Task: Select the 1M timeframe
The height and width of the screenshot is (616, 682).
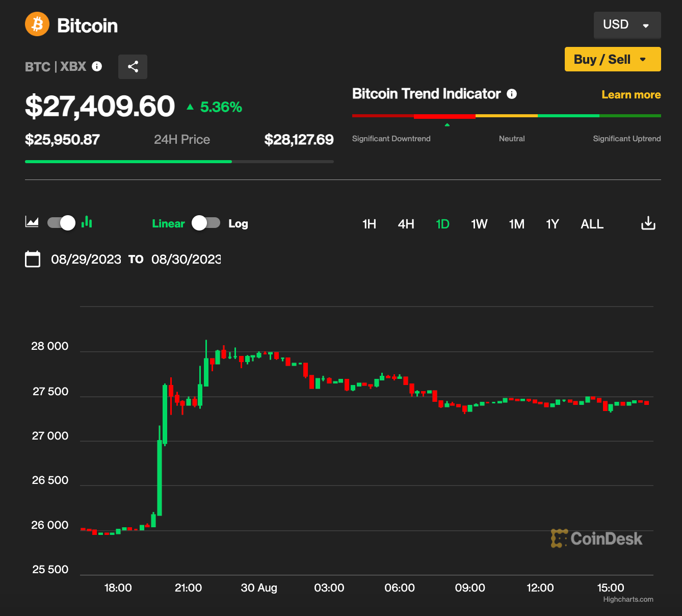Action: 516,224
